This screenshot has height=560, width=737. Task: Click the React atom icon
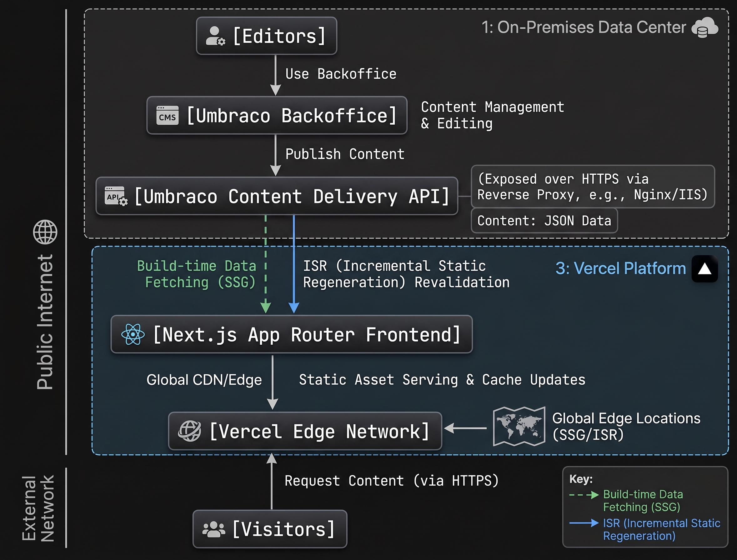[133, 334]
